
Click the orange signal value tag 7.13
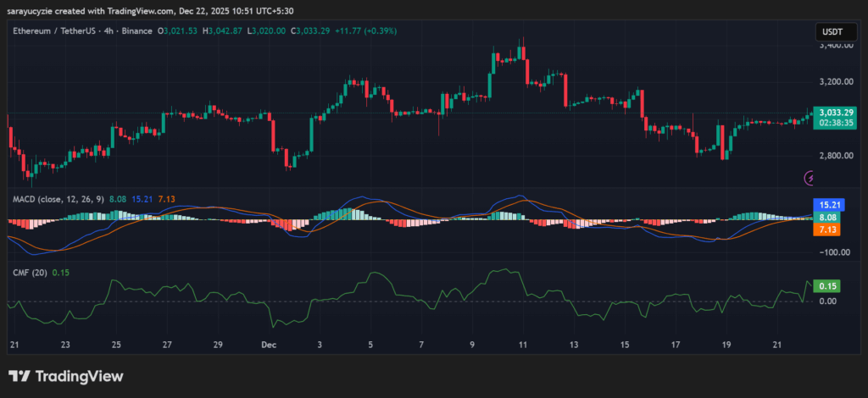click(826, 229)
